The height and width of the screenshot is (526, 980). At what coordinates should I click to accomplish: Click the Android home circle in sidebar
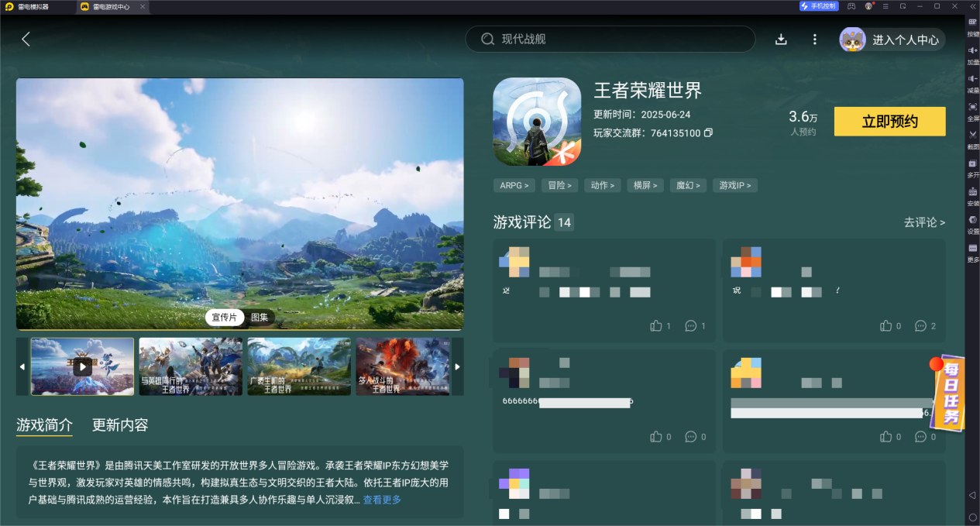point(972,516)
